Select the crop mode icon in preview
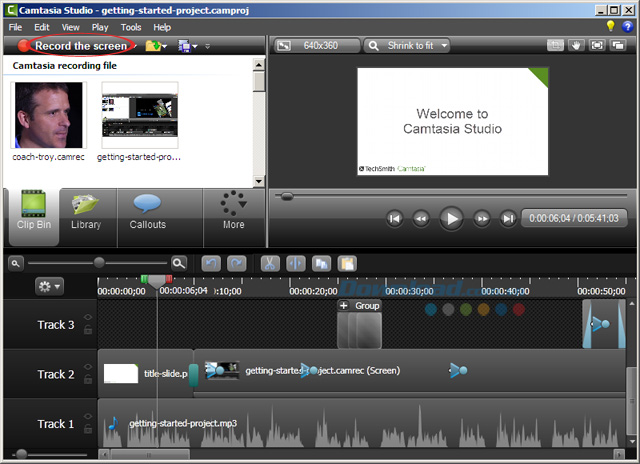Viewport: 640px width, 464px height. [555, 45]
